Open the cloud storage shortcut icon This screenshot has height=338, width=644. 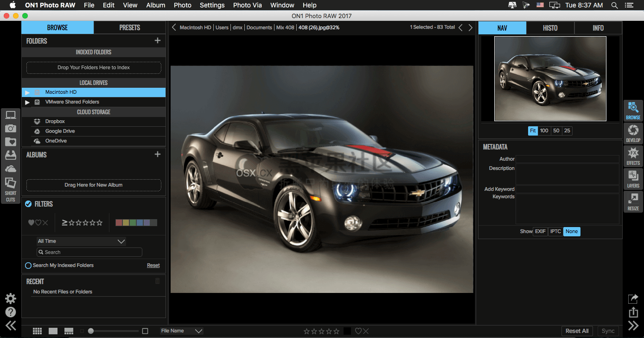pos(10,169)
